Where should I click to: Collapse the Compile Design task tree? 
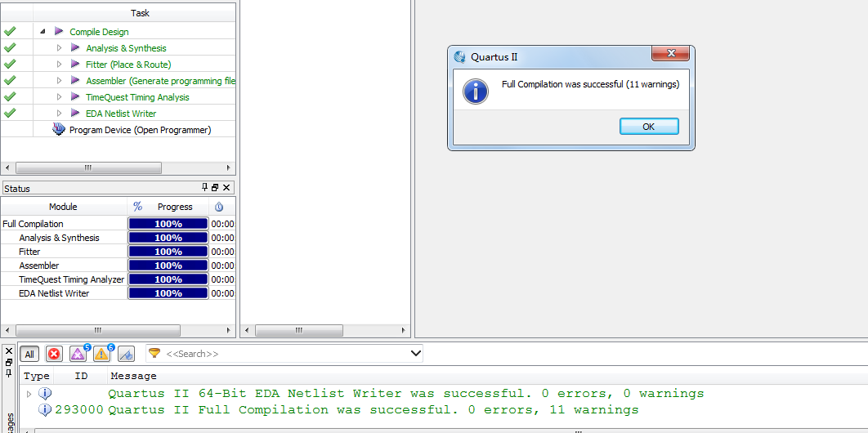(x=43, y=32)
